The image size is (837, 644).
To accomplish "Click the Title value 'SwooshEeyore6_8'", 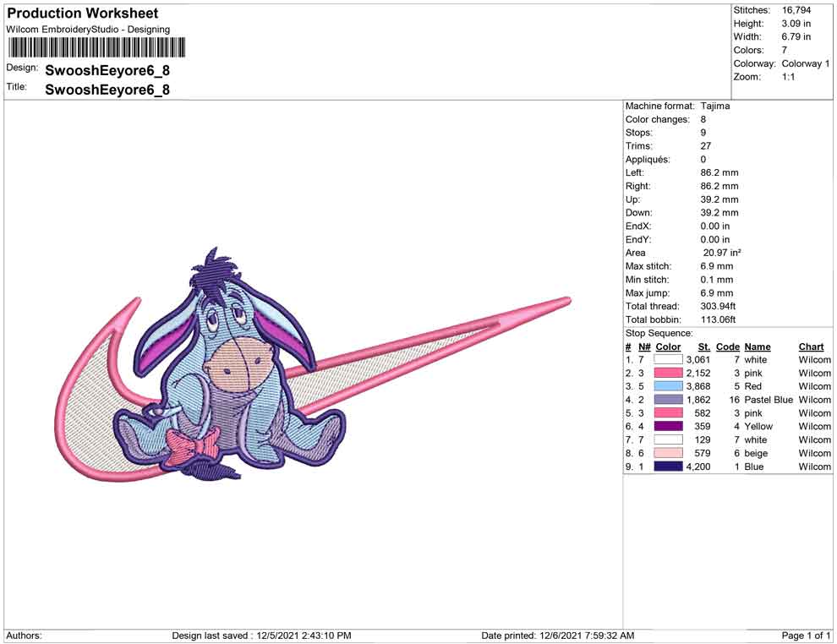I will (107, 90).
